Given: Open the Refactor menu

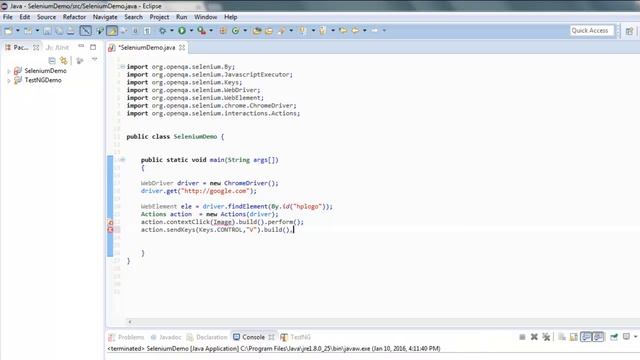Looking at the screenshot, I should pyautogui.click(x=74, y=17).
